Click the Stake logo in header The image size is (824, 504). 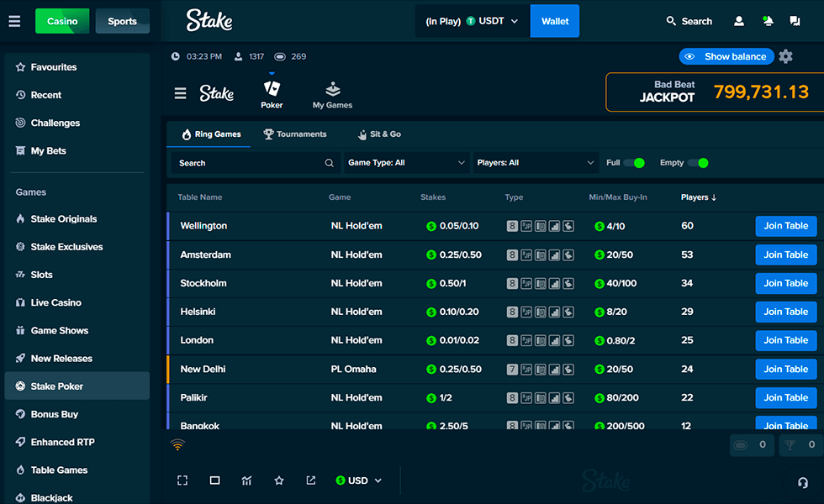209,20
